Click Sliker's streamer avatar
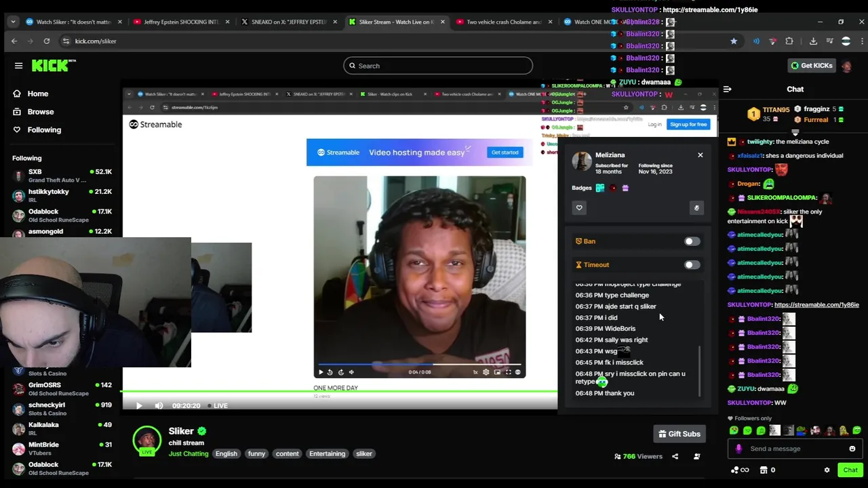 146,441
